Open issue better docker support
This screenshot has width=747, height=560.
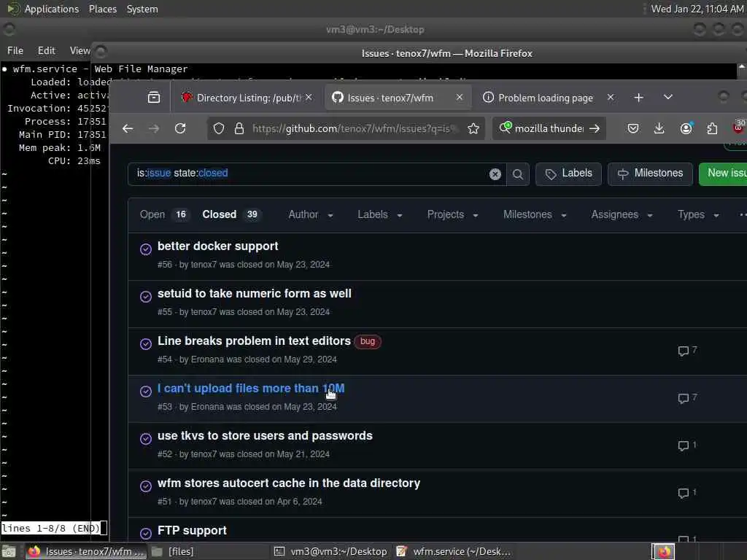tap(217, 246)
